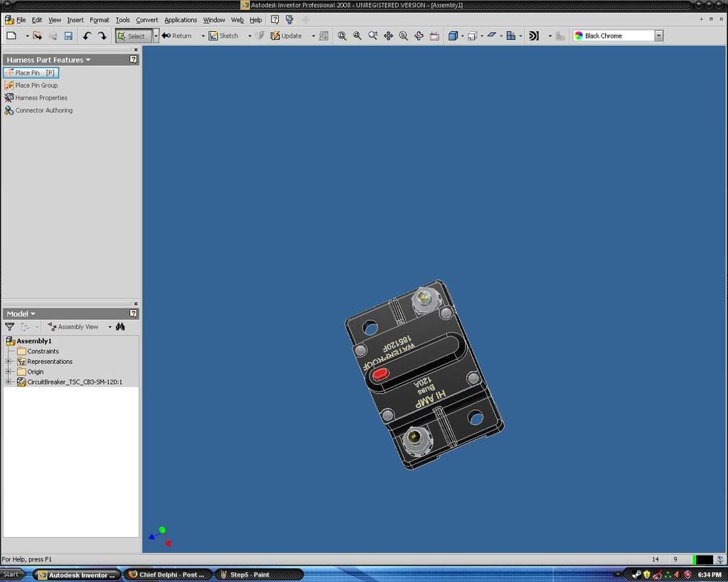This screenshot has width=728, height=582.
Task: Open the dropdown arrow beside Return
Action: click(203, 36)
